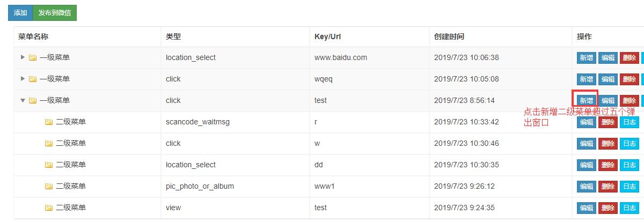The image size is (644, 222).
Task: Click 删除 for the wqeq menu row
Action: pos(629,79)
